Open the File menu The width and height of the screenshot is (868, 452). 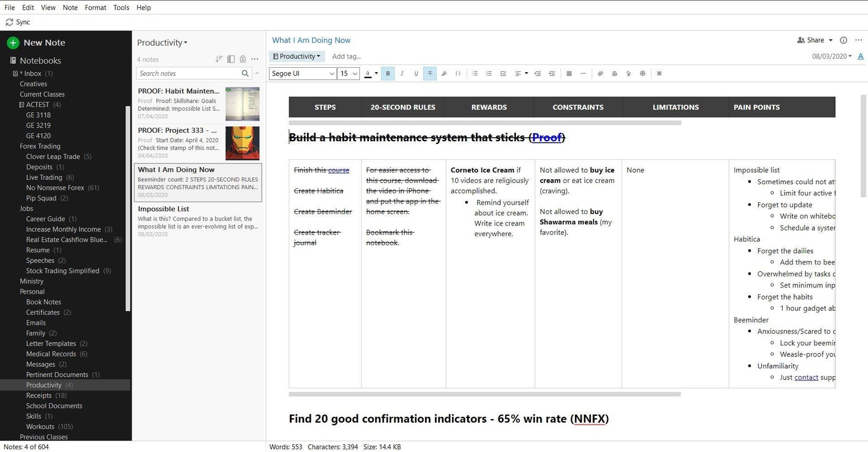coord(10,7)
